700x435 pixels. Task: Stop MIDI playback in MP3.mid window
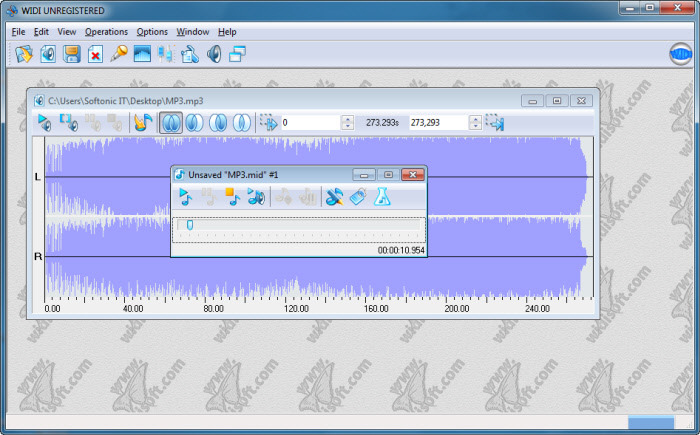coord(232,197)
